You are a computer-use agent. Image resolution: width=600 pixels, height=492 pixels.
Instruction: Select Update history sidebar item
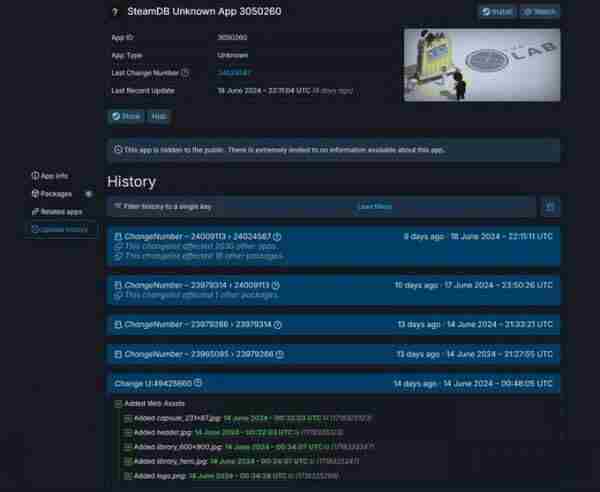click(60, 229)
